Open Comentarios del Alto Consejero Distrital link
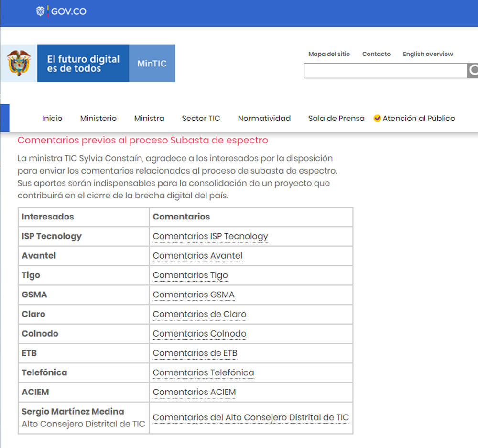478x448 pixels. (251, 417)
